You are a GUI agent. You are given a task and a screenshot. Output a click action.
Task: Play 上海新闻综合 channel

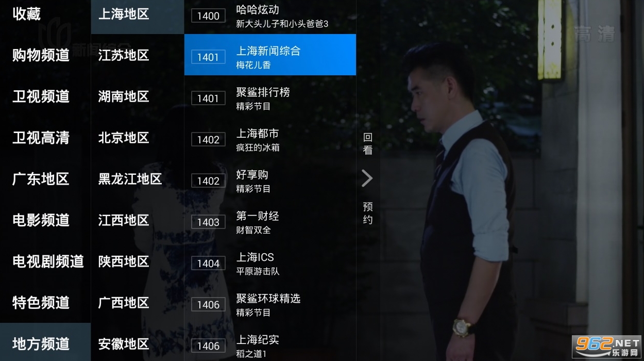270,55
